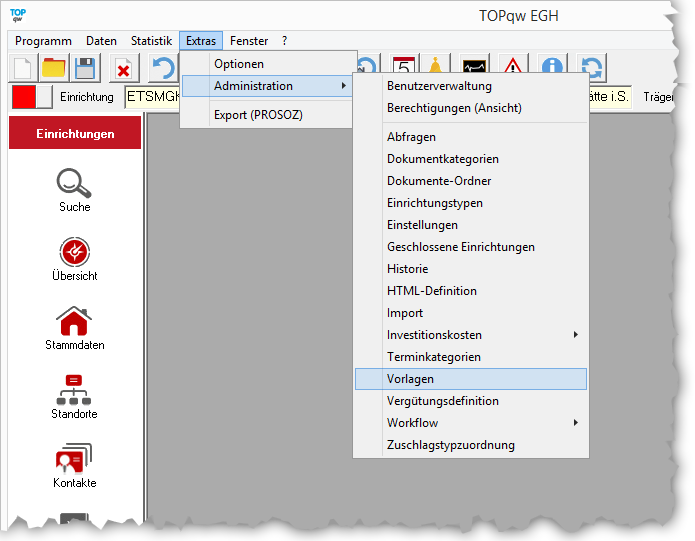The image size is (695, 541).
Task: Click the Einrichtungen red header button
Action: click(75, 134)
